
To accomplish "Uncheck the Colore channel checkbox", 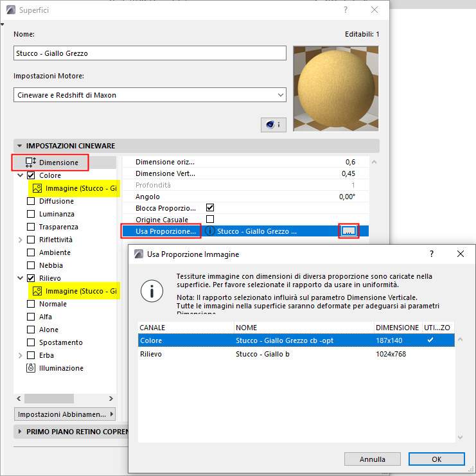I will point(31,175).
